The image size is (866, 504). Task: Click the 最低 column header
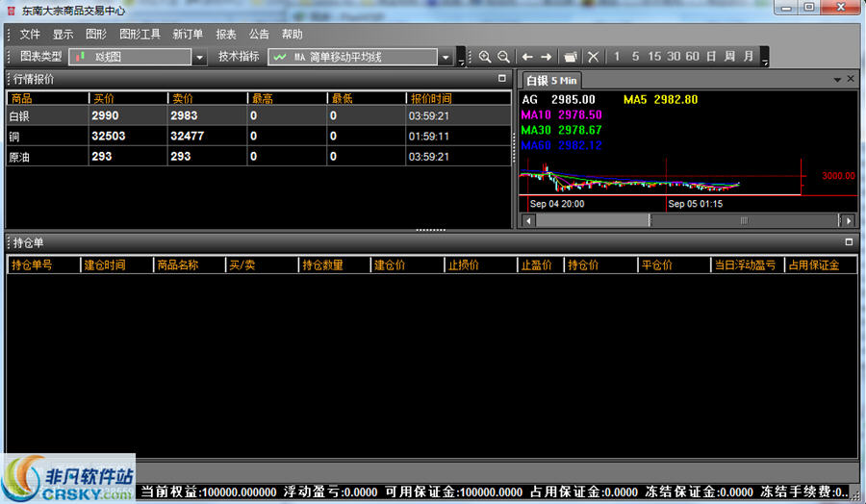367,98
